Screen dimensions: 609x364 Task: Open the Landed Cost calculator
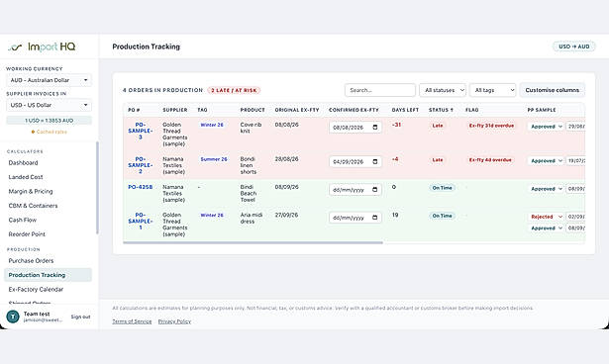26,177
